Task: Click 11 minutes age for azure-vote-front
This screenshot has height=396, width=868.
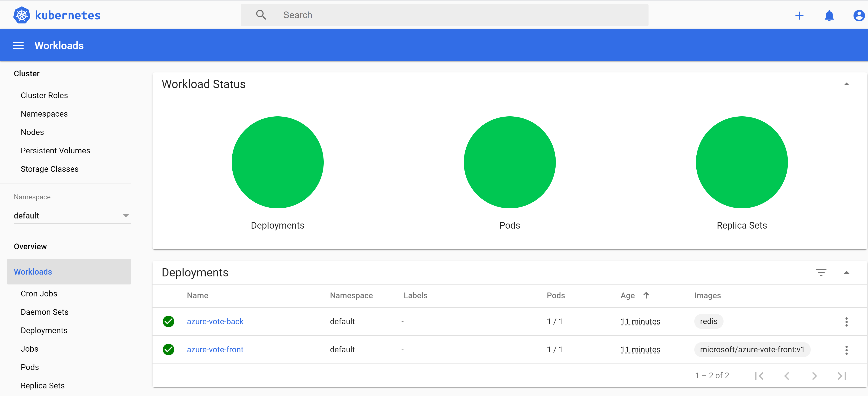Action: pyautogui.click(x=640, y=350)
